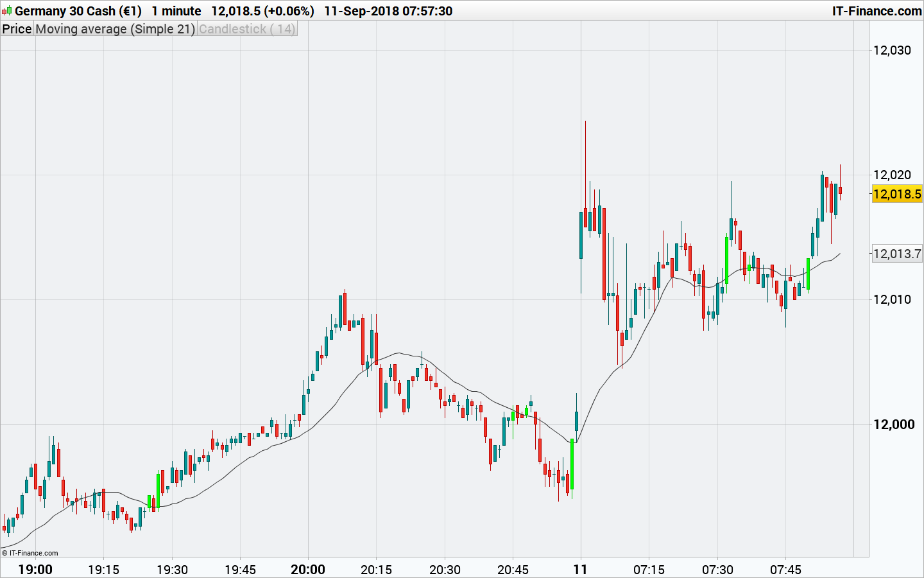
Task: Click the 07:15 time axis label
Action: [649, 570]
